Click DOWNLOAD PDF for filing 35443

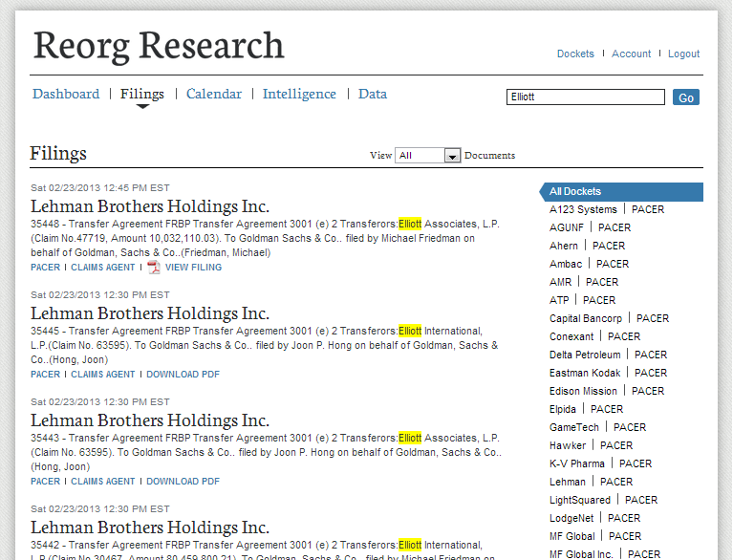tap(183, 482)
